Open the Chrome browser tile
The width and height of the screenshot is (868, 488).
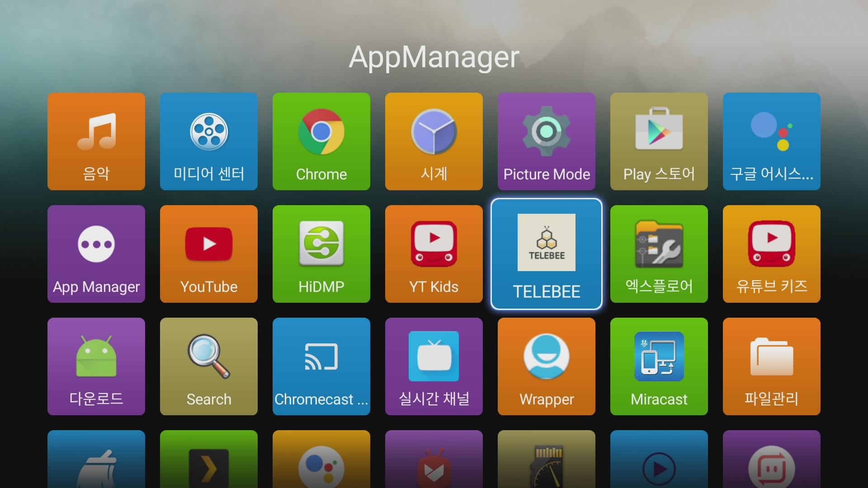321,141
